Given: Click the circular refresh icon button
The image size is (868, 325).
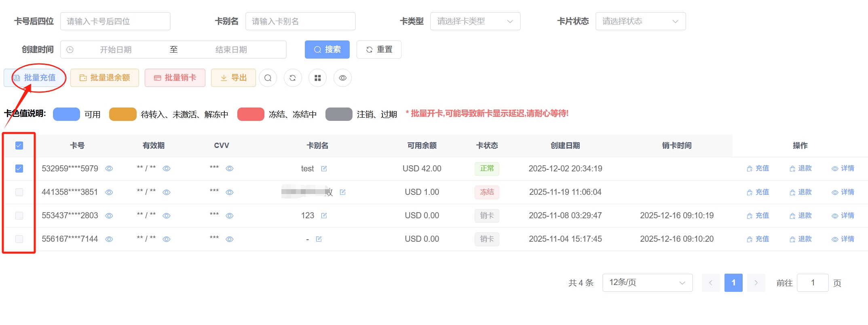Looking at the screenshot, I should click(293, 78).
